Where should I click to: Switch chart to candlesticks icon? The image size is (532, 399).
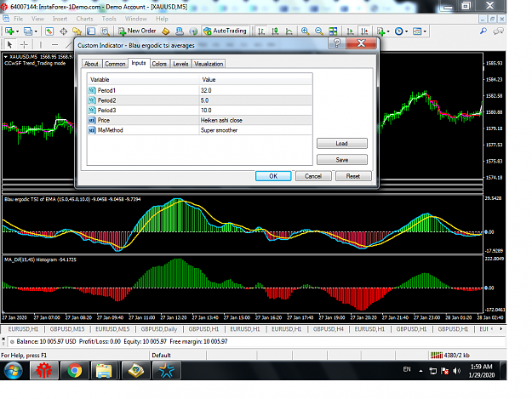click(x=275, y=31)
